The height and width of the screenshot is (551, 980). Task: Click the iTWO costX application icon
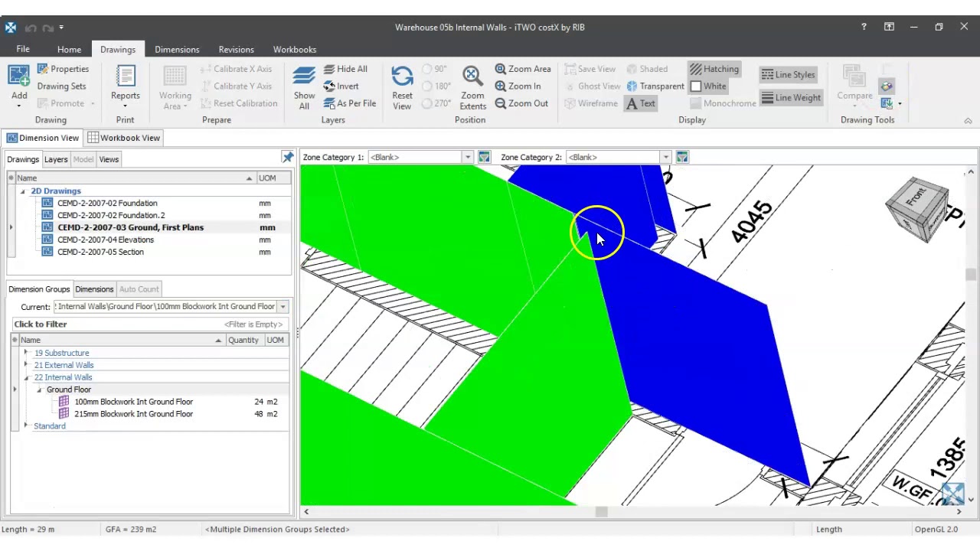click(x=10, y=28)
